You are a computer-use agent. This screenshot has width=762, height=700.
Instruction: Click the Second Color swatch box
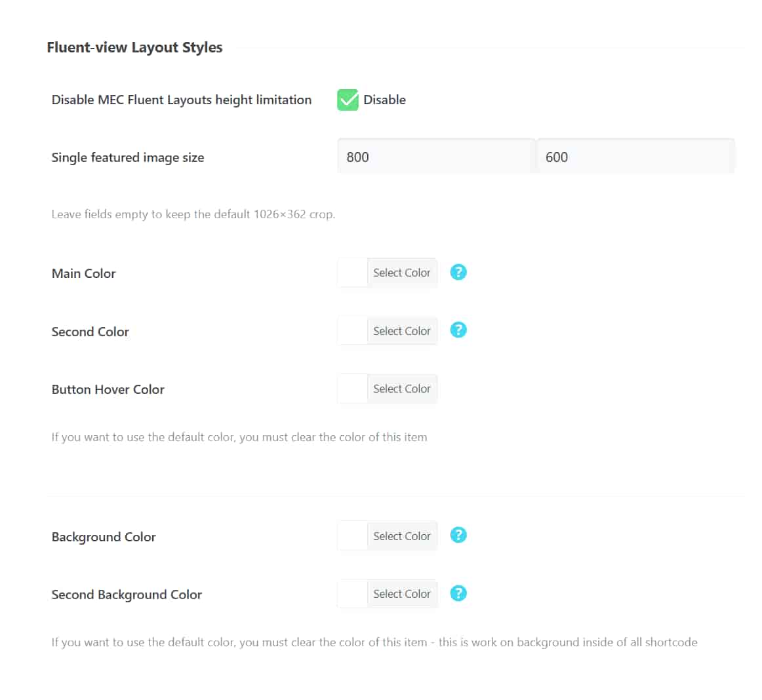[x=353, y=331]
